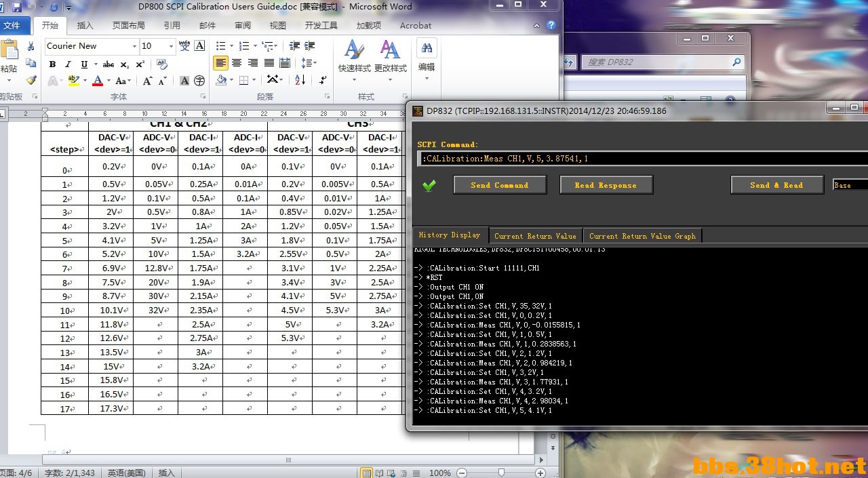Select Align Right paragraph alignment
Image resolution: width=868 pixels, height=478 pixels.
tap(253, 63)
